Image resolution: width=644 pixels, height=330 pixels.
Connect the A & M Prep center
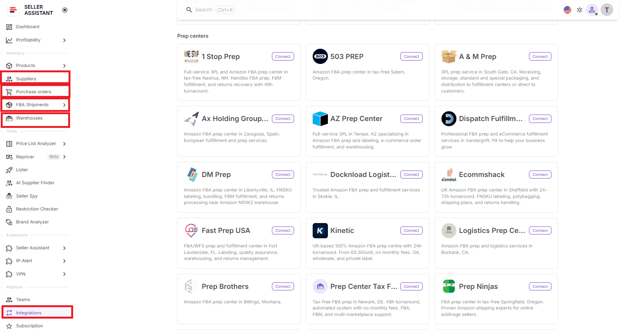click(x=540, y=57)
